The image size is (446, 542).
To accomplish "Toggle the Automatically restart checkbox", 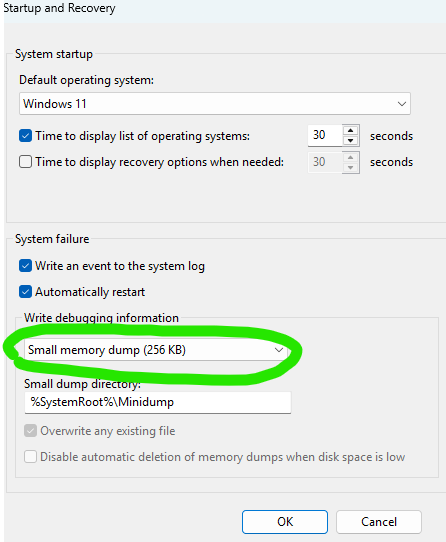I will click(25, 292).
